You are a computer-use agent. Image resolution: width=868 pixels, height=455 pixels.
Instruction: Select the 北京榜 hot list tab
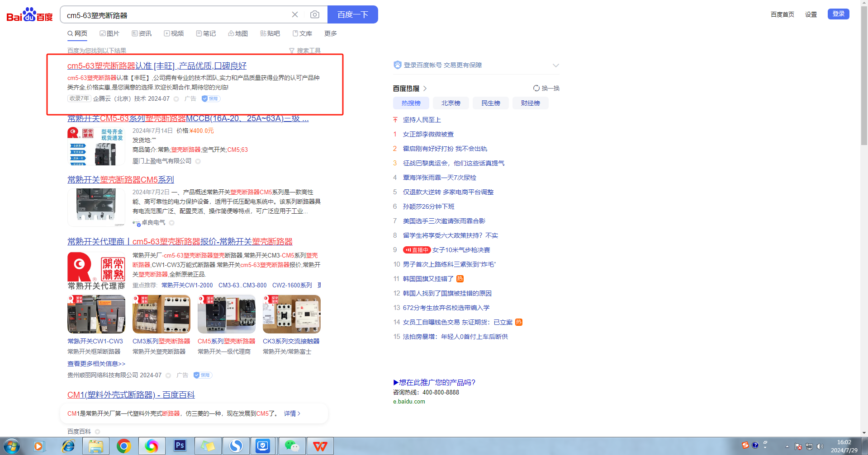(451, 103)
